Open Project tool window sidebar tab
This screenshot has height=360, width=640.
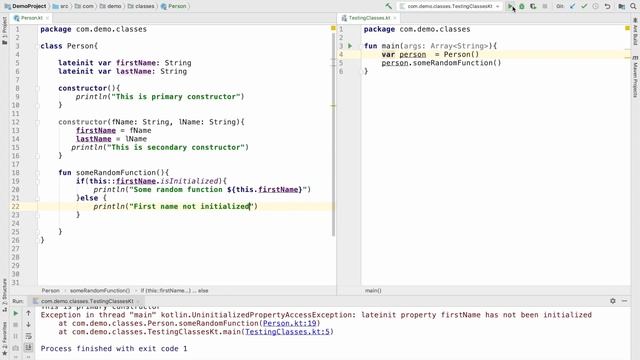pyautogui.click(x=4, y=31)
